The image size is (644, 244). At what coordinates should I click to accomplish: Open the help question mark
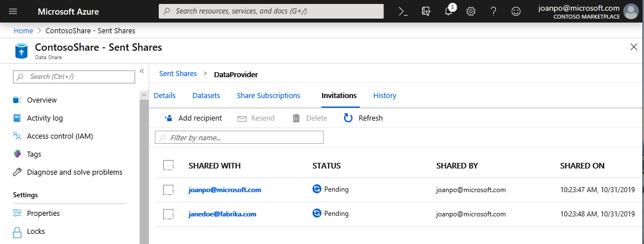pyautogui.click(x=493, y=11)
